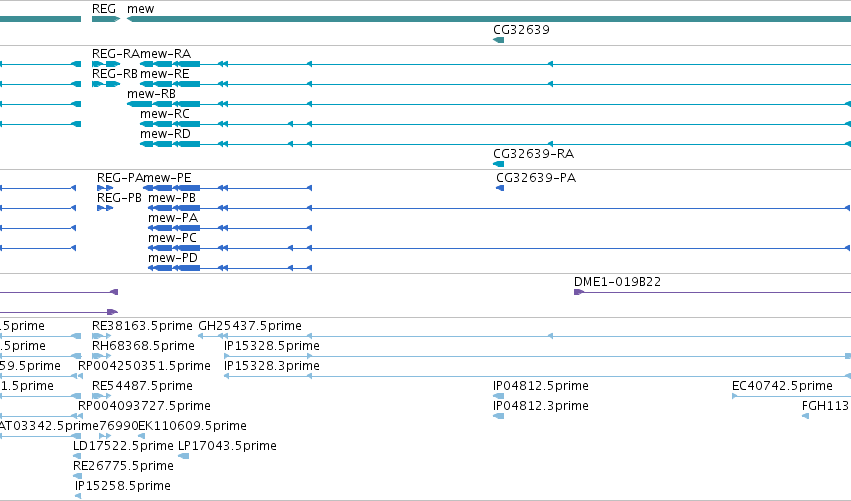
Task: Click the CG32639 gene arrow glyph
Action: (498, 40)
